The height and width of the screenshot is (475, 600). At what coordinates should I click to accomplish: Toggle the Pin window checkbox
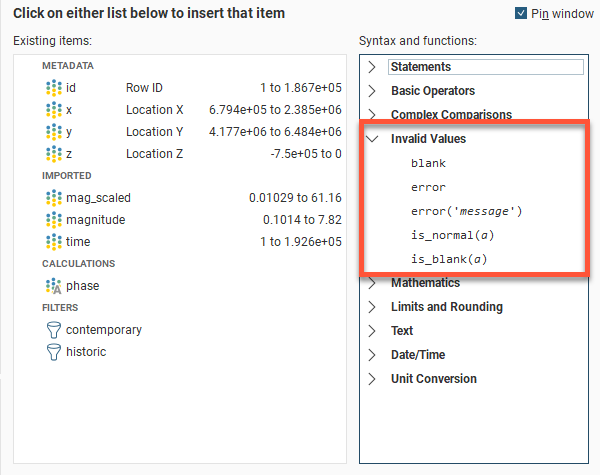[521, 13]
